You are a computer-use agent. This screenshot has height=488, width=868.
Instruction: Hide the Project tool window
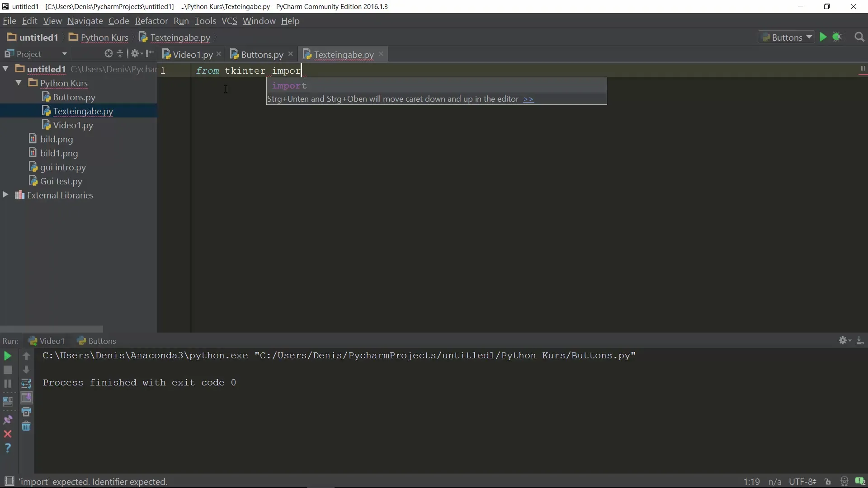click(x=150, y=54)
